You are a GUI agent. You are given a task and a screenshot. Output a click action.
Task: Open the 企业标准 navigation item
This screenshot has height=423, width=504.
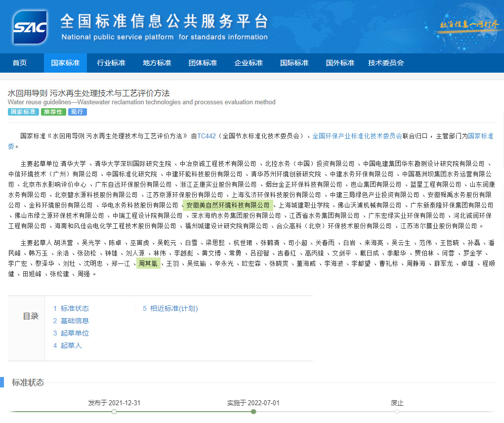coord(249,63)
